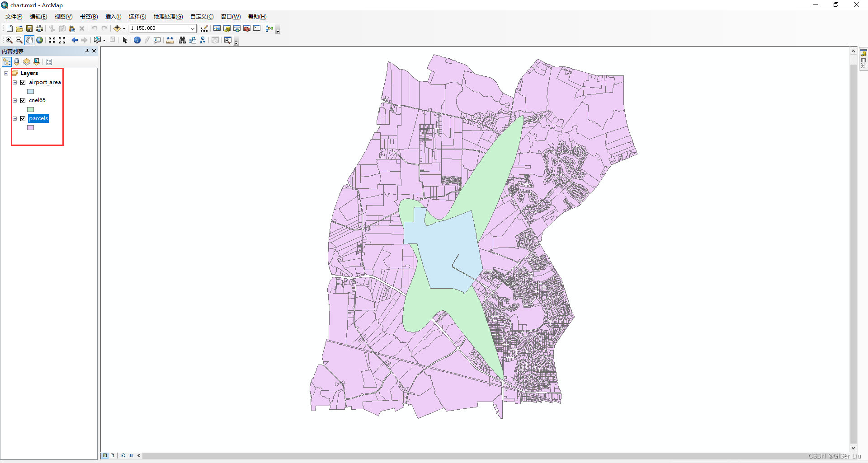Switch to data view button
This screenshot has width=868, height=463.
coord(105,455)
